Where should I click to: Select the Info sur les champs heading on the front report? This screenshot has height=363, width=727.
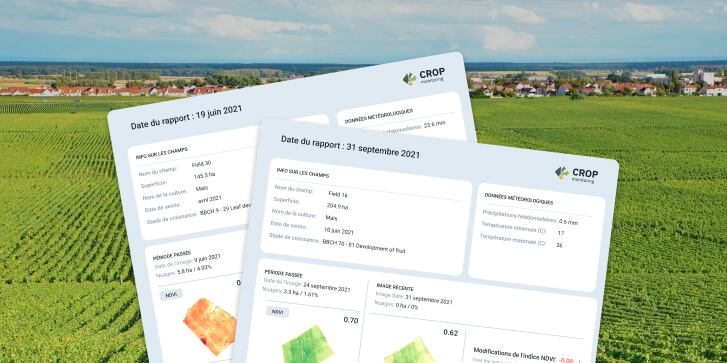click(x=303, y=173)
